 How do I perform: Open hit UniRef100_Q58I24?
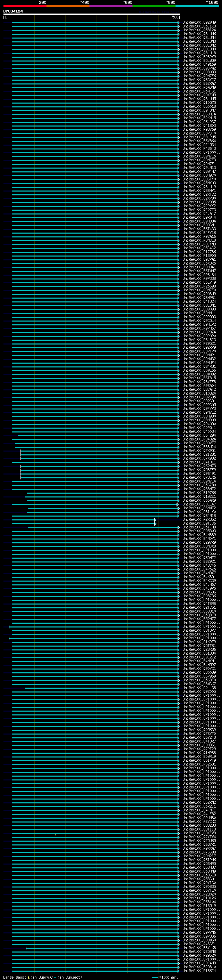click(x=199, y=30)
